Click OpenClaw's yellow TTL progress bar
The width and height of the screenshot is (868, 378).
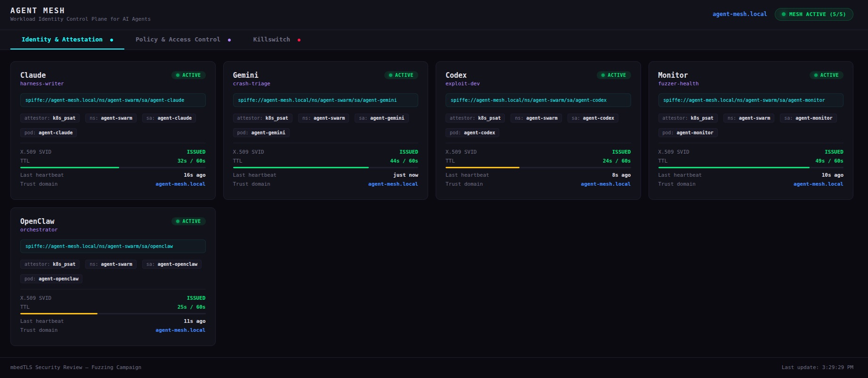coord(113,313)
